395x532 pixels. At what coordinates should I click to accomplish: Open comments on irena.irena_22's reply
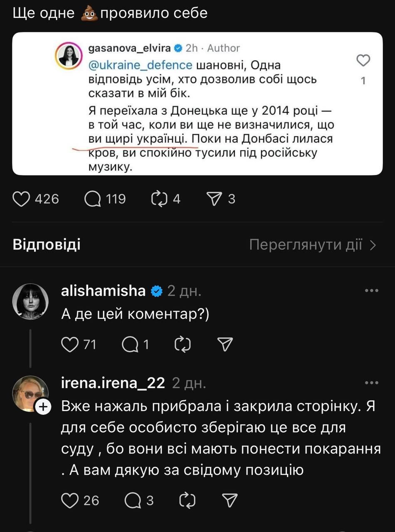[133, 500]
